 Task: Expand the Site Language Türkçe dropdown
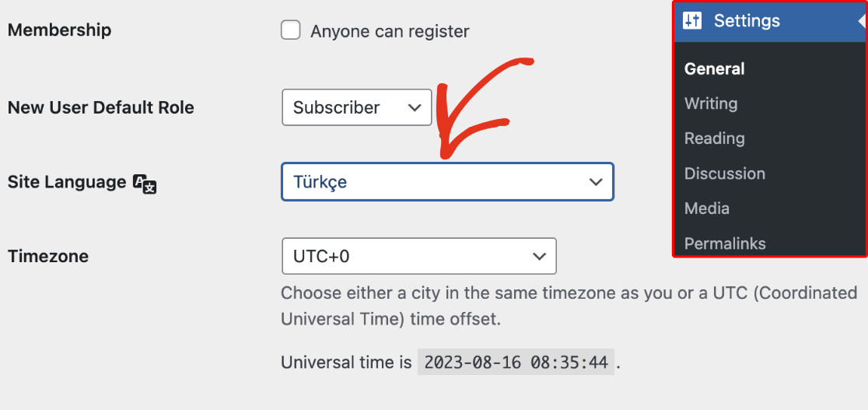coord(447,181)
